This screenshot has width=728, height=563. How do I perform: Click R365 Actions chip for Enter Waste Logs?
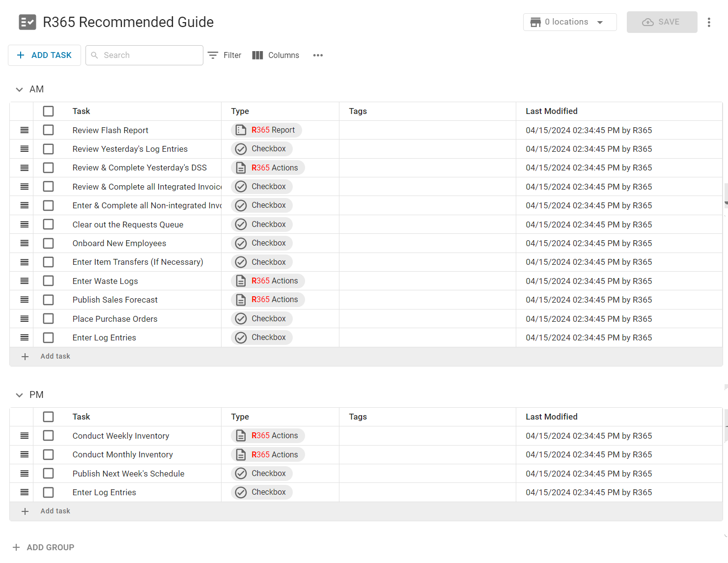[268, 281]
